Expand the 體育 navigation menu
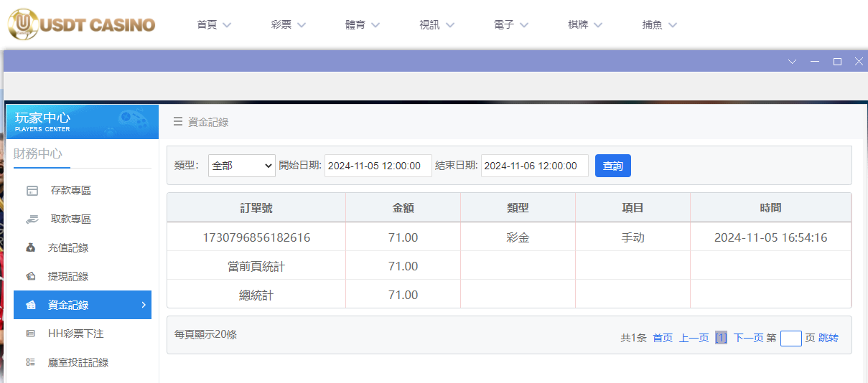The width and height of the screenshot is (868, 383). click(362, 24)
